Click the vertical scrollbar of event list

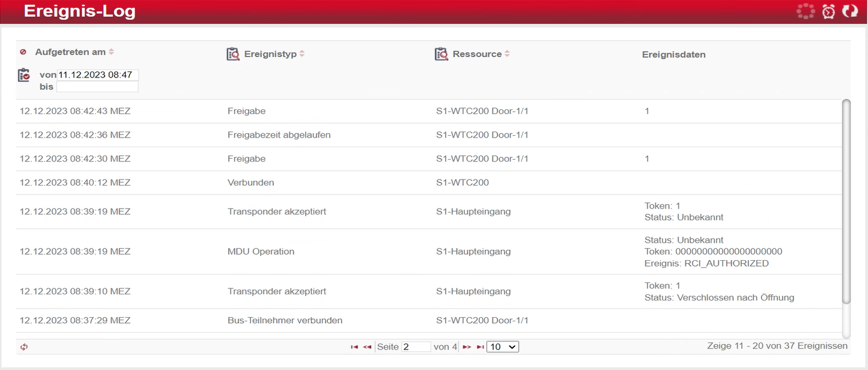[846, 201]
